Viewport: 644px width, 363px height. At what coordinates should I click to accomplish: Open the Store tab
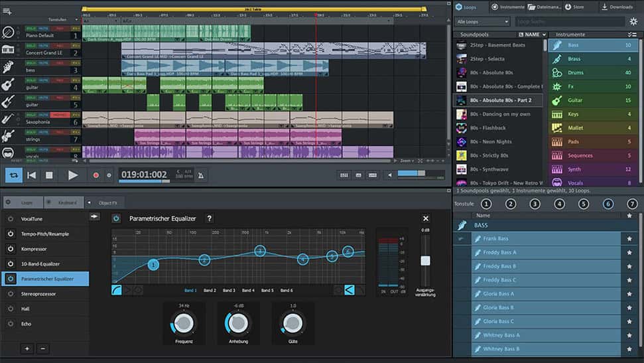coord(574,7)
